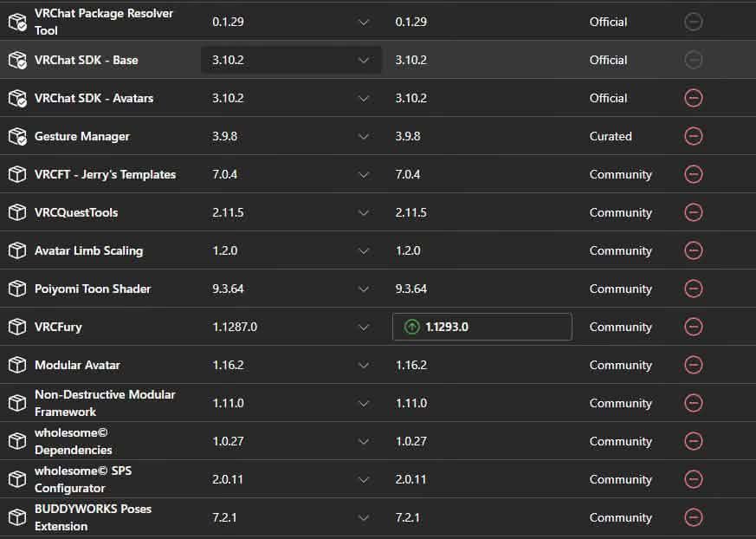Expand BUDDYWORKS Poses Extension version dropdown
The image size is (756, 539).
[x=291, y=517]
